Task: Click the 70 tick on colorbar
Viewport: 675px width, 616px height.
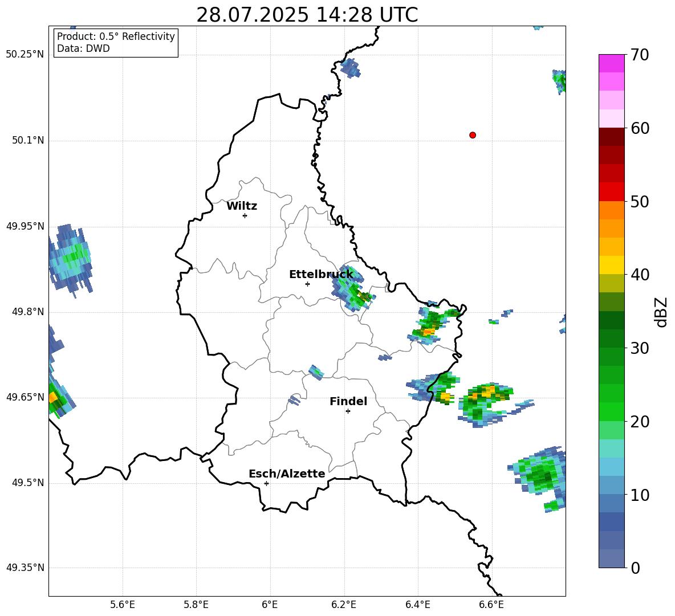Action: coord(640,55)
